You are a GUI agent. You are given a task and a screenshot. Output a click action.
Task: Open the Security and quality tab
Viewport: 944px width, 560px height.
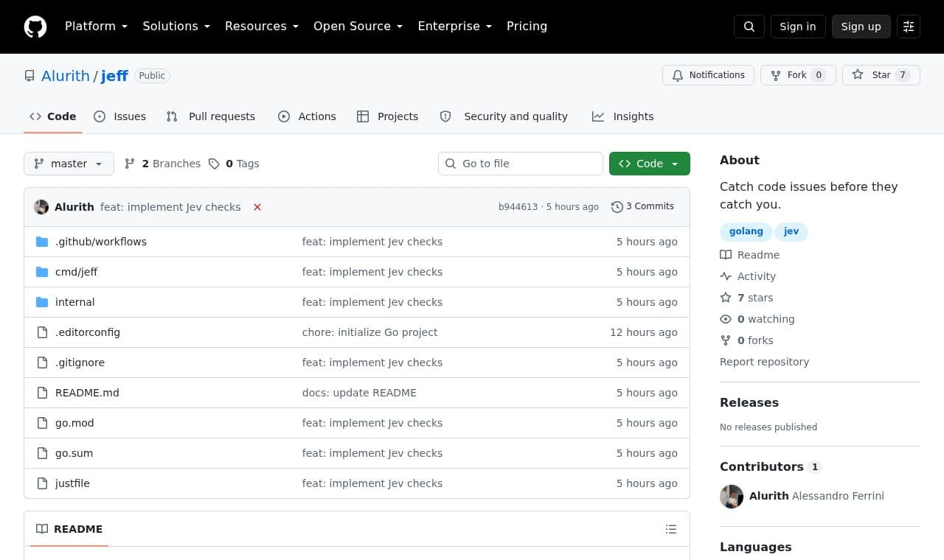(x=504, y=116)
